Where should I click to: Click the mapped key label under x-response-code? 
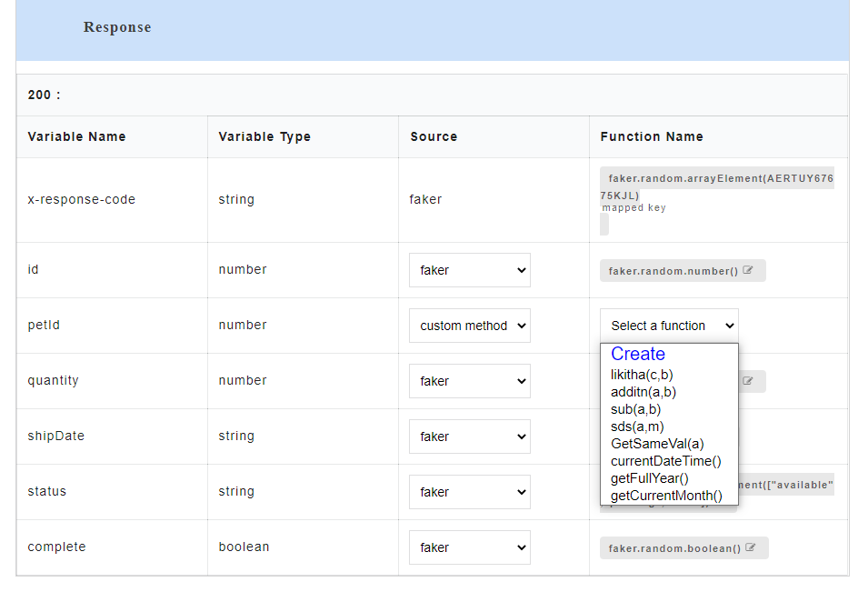click(626, 207)
